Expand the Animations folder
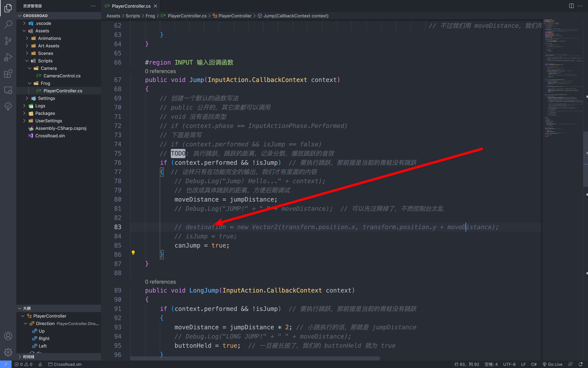588x368 pixels. (59, 39)
